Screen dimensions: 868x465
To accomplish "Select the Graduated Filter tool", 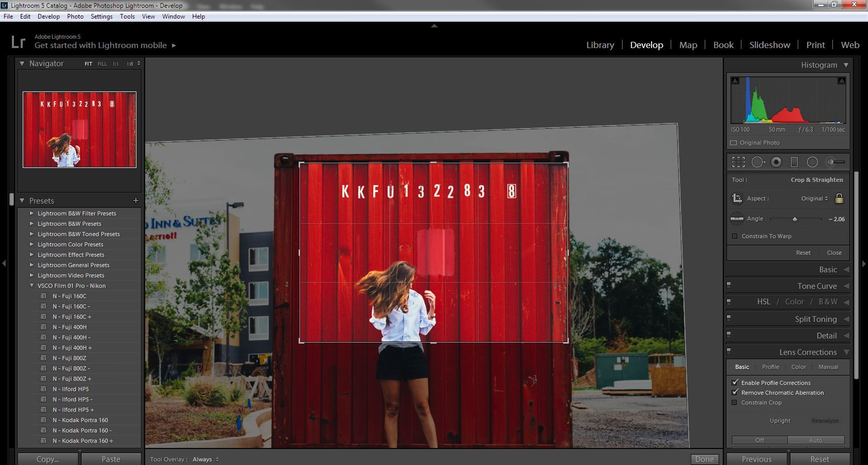I will (794, 162).
